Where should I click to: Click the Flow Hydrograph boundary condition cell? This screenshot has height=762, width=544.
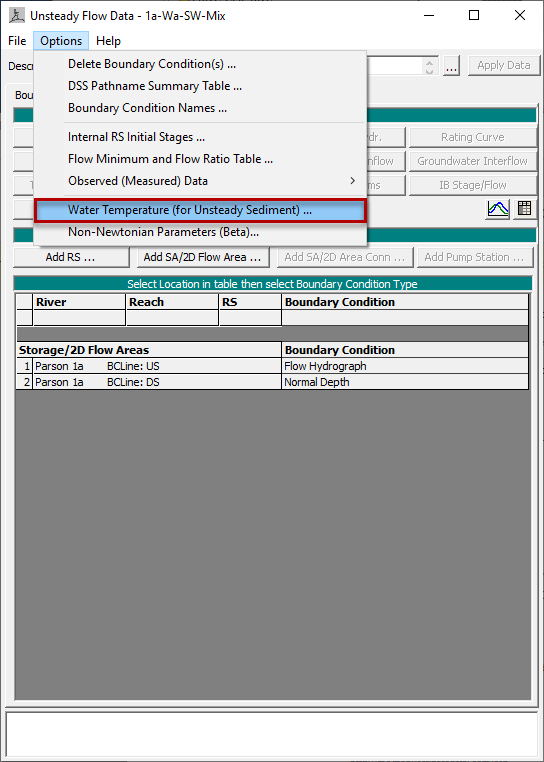(404, 366)
